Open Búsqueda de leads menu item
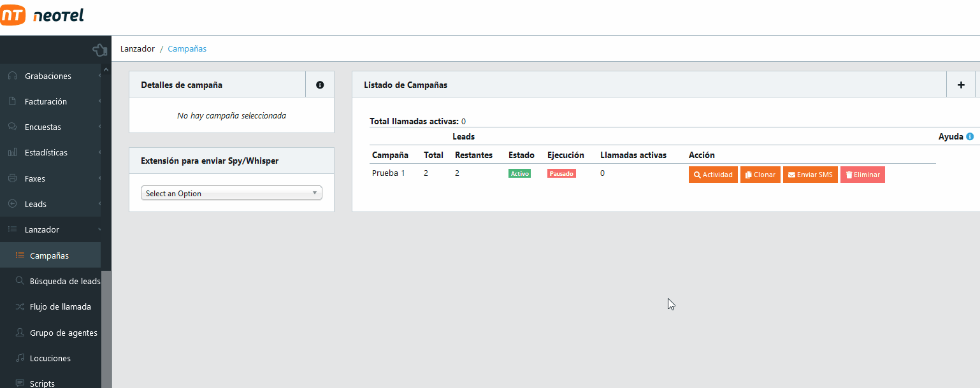Viewport: 980px width, 388px height. [64, 281]
